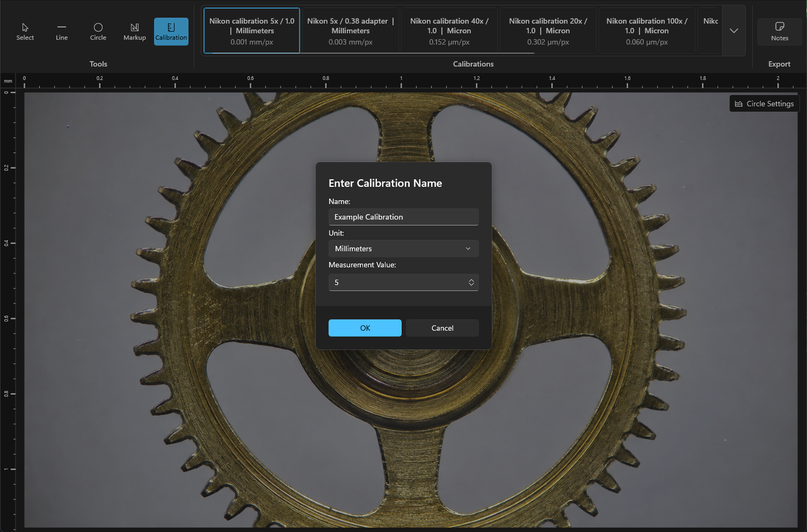Pick the Circle tool

point(98,32)
